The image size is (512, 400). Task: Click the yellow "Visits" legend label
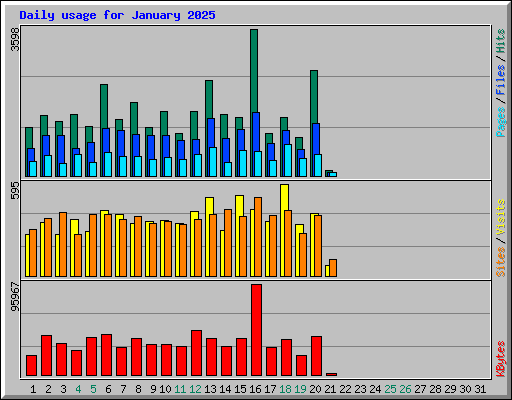(500, 218)
